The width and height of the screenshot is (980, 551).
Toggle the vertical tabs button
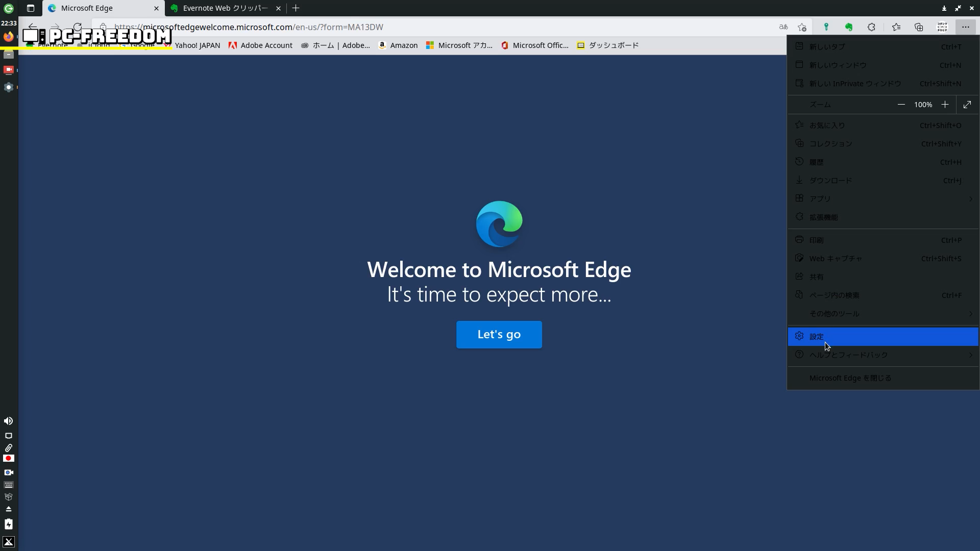[x=31, y=8]
